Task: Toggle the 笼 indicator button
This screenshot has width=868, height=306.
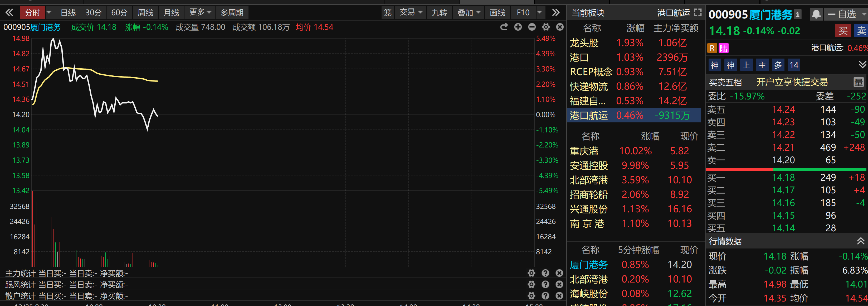Action: [388, 13]
